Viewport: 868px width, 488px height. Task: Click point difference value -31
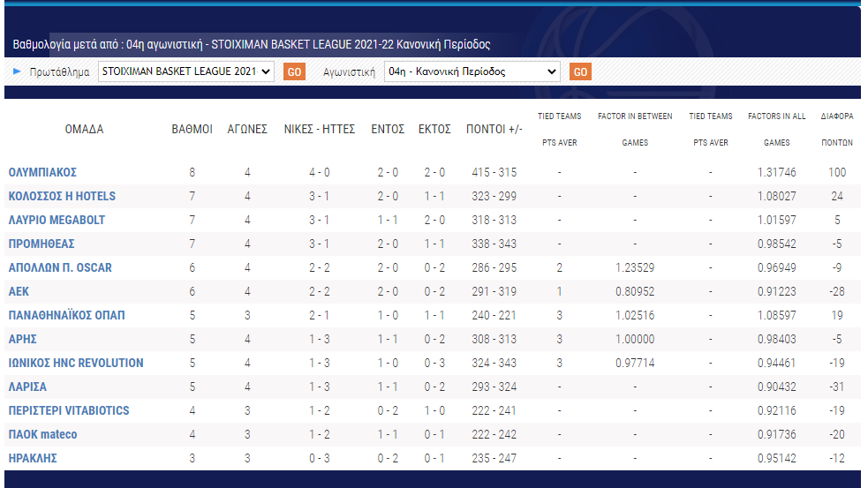pos(837,387)
